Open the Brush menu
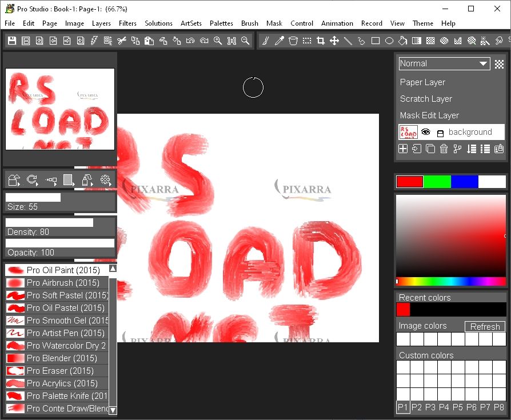The width and height of the screenshot is (511, 420). tap(250, 23)
